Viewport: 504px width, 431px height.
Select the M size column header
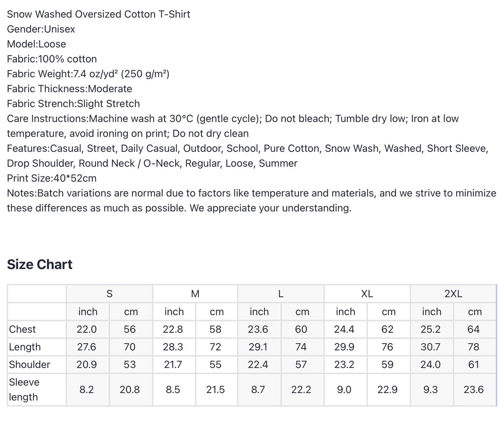pyautogui.click(x=195, y=294)
